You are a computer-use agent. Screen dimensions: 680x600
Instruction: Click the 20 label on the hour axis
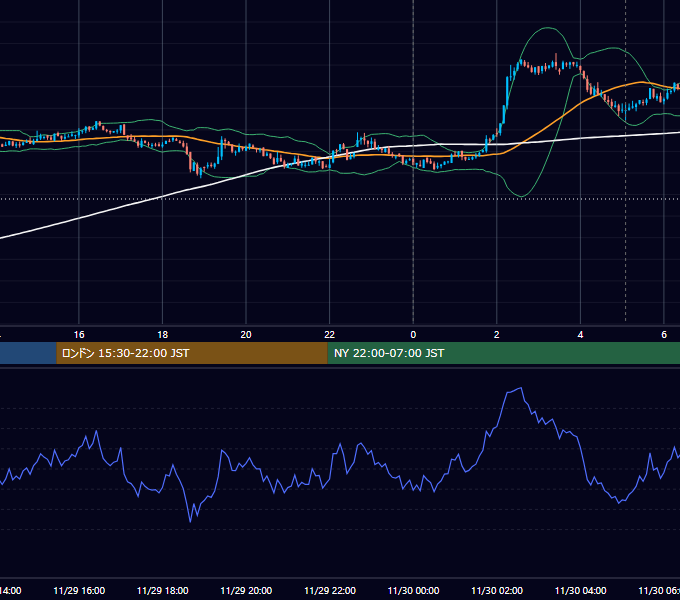[x=246, y=335]
